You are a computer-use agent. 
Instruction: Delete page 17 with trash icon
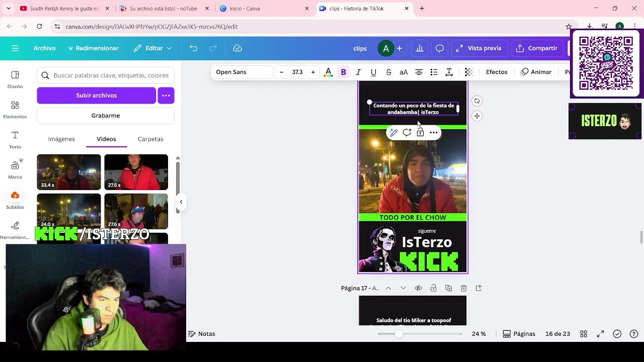[463, 288]
